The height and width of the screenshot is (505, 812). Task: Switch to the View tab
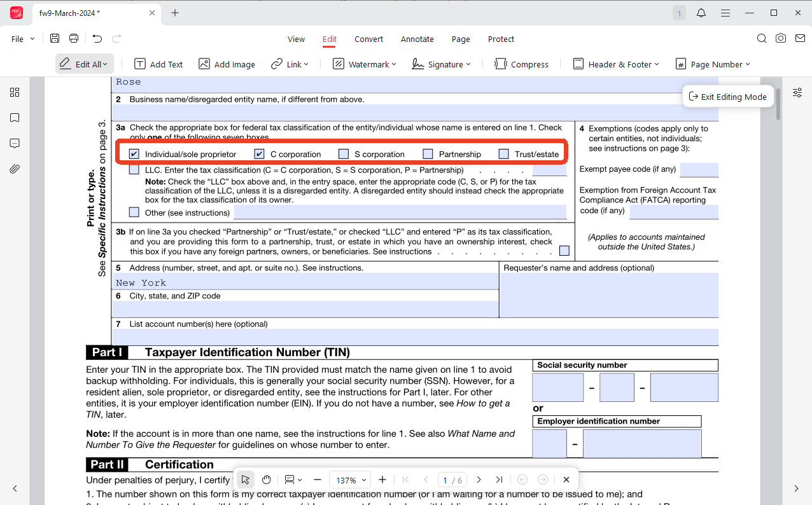tap(296, 39)
